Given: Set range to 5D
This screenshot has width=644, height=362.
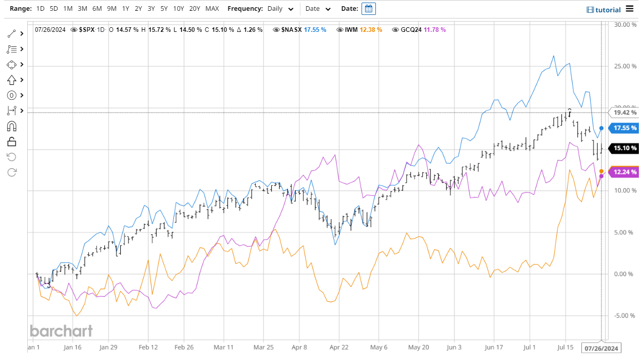Looking at the screenshot, I should [x=54, y=9].
